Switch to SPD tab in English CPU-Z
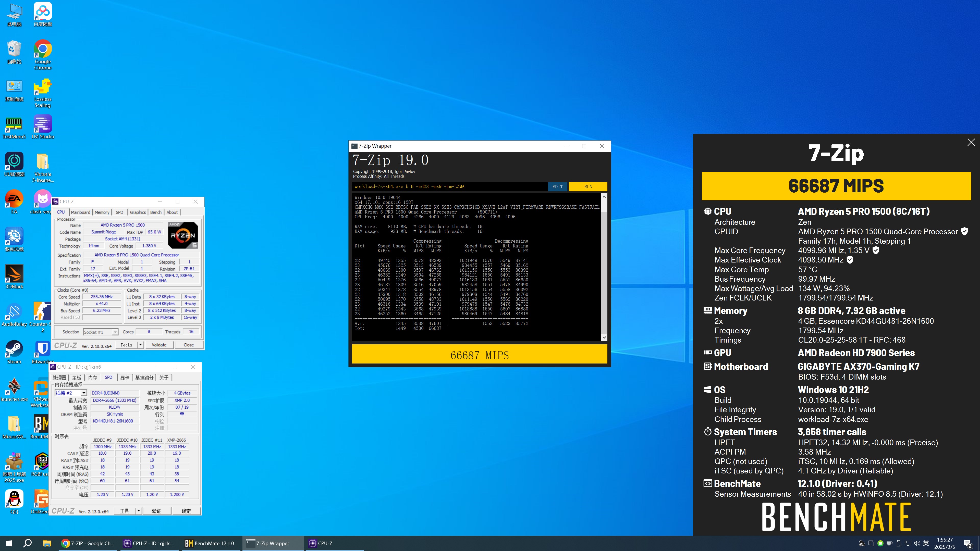 119,212
